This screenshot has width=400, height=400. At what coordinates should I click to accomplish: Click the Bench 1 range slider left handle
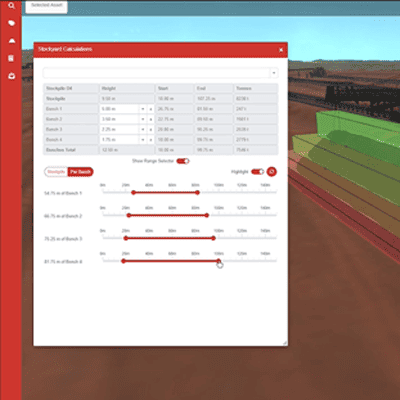coord(133,193)
